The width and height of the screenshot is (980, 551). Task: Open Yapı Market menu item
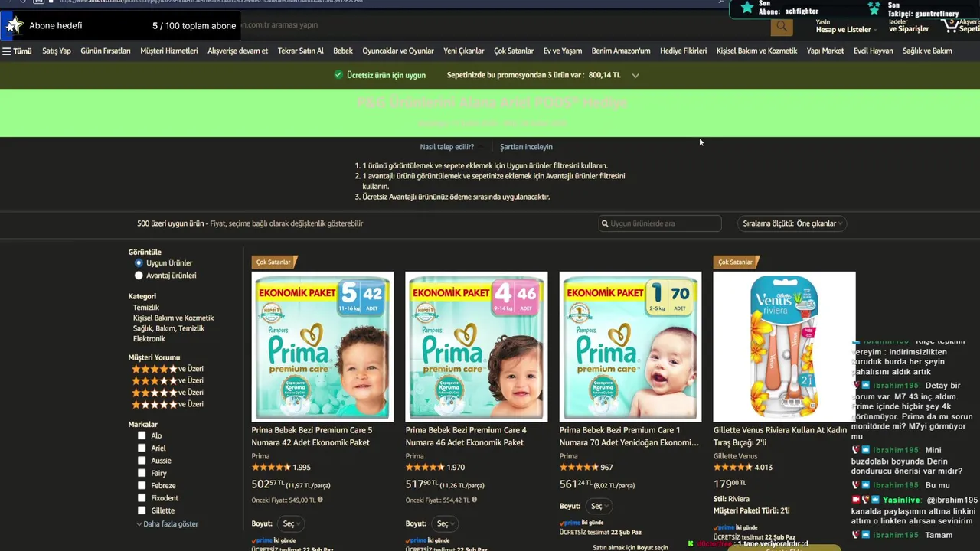tap(825, 51)
